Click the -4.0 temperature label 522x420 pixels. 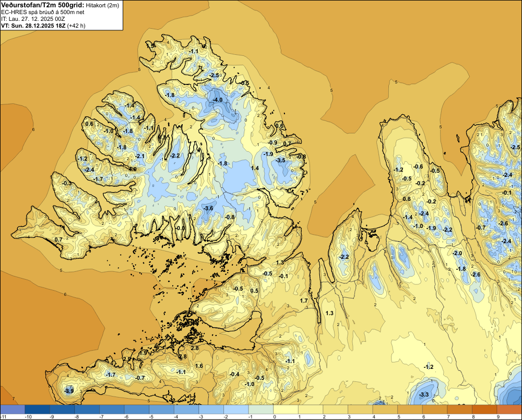[218, 100]
